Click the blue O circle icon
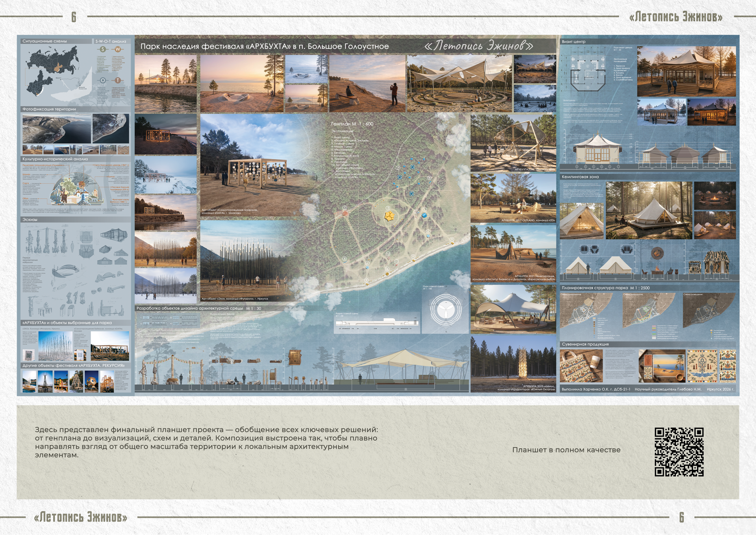 tap(103, 80)
